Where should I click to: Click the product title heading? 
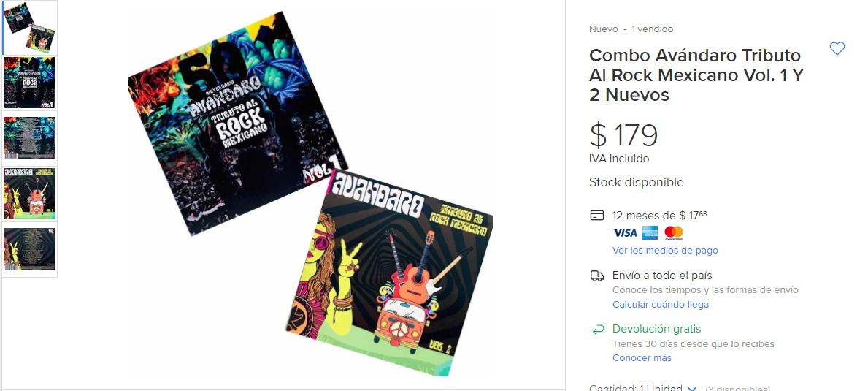click(696, 75)
